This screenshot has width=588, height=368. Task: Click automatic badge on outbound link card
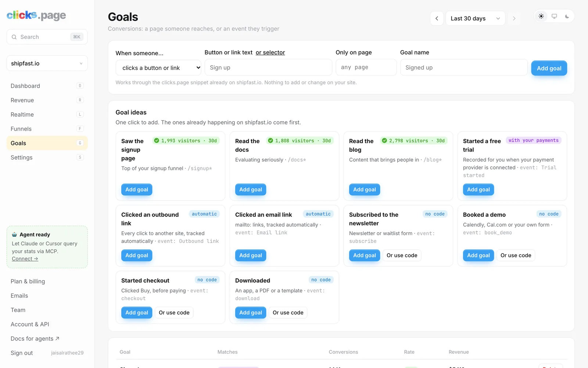[x=204, y=214]
